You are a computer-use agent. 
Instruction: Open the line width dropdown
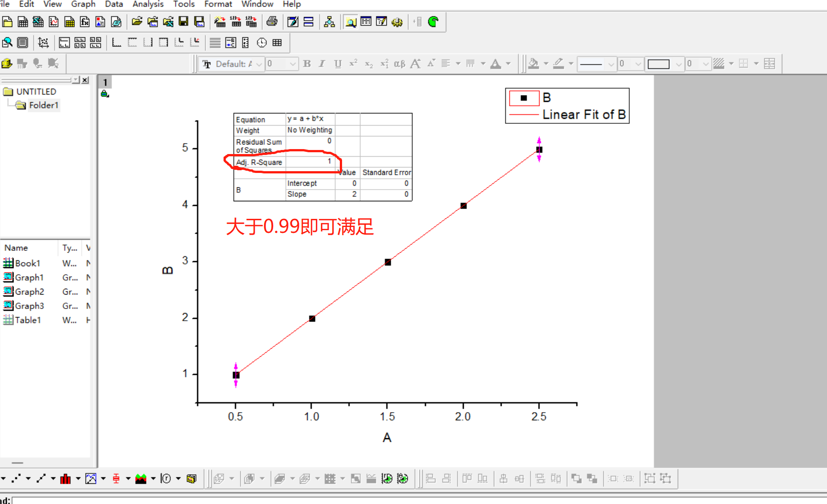pos(638,64)
